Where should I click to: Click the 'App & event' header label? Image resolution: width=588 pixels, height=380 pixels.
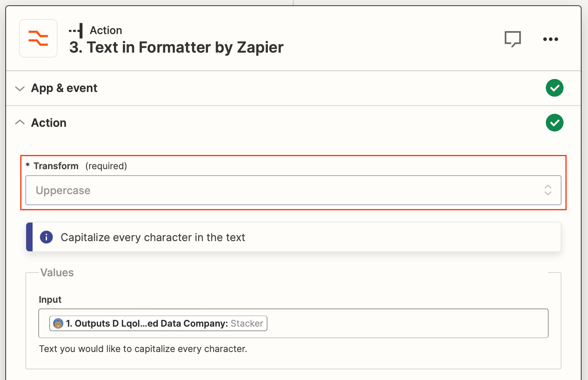[x=64, y=88]
